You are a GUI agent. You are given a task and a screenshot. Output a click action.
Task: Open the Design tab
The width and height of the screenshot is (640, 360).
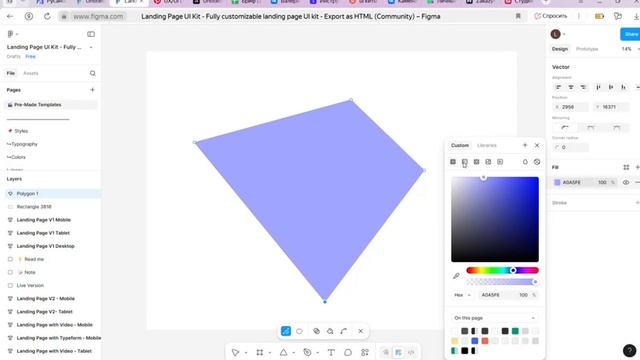pyautogui.click(x=560, y=49)
